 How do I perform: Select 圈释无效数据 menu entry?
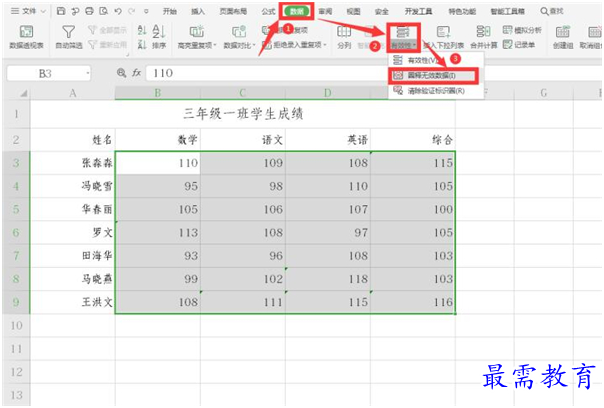pos(434,76)
